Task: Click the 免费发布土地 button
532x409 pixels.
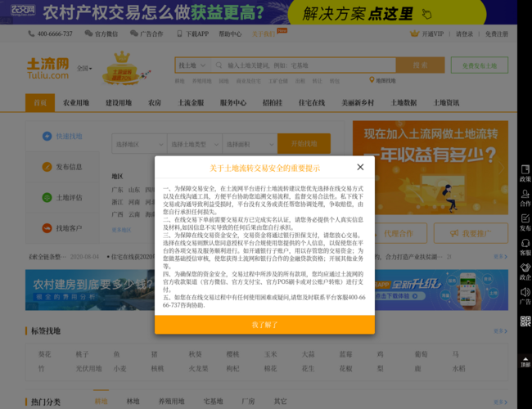Action: point(480,65)
